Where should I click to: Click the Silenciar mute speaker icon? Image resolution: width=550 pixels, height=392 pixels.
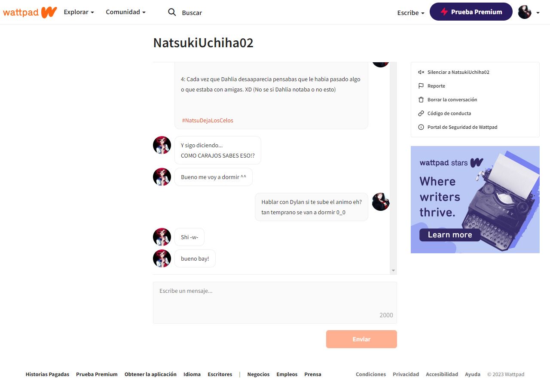point(421,72)
